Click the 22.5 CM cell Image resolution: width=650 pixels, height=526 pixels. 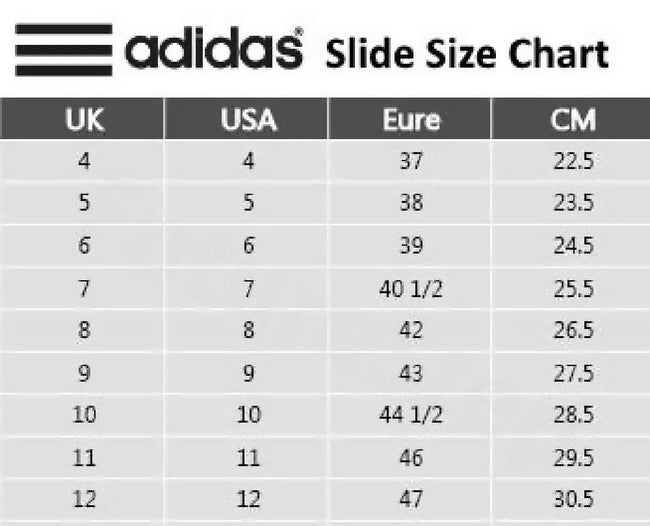pos(574,161)
